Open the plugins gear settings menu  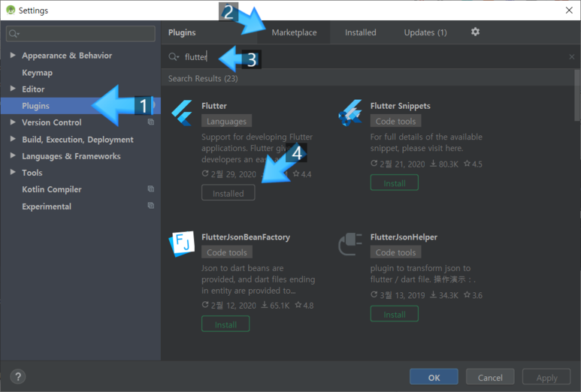coord(475,32)
